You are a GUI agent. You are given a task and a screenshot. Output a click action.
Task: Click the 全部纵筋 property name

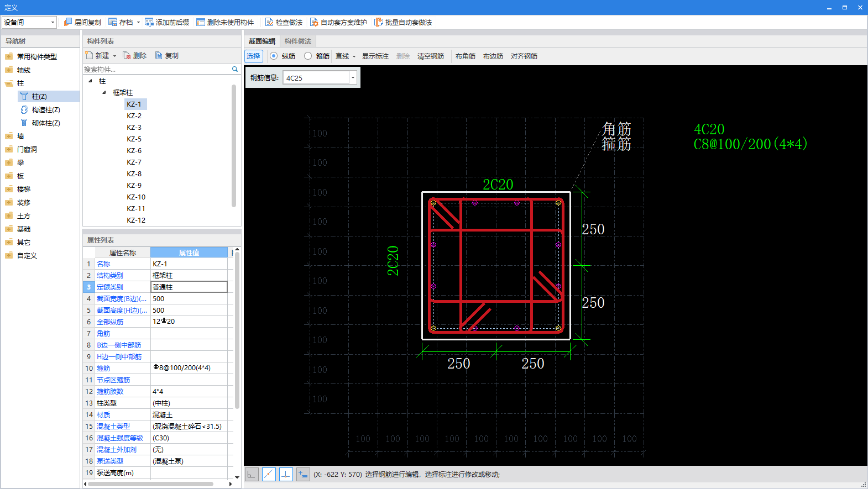click(110, 322)
